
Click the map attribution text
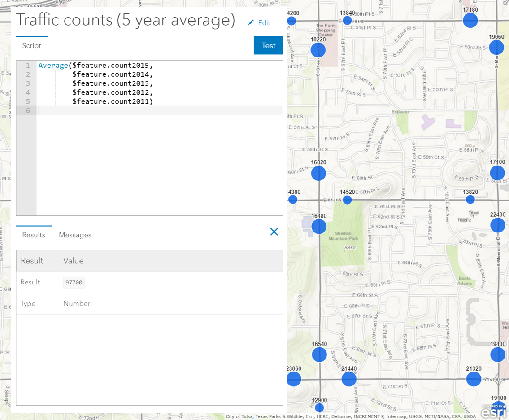[x=351, y=416]
